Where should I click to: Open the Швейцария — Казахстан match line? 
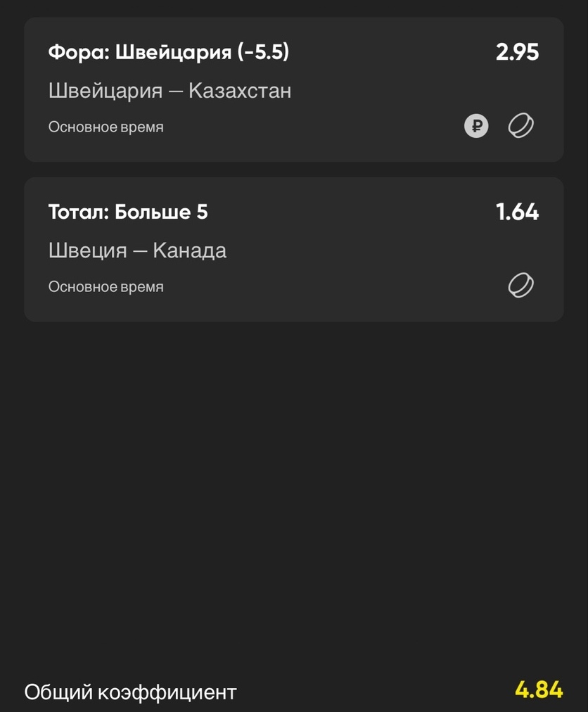click(170, 91)
